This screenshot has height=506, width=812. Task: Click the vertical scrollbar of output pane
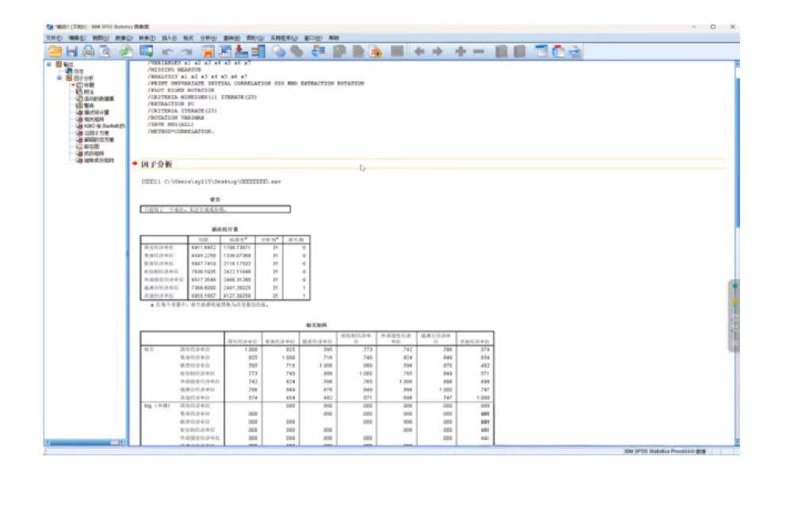[735, 238]
